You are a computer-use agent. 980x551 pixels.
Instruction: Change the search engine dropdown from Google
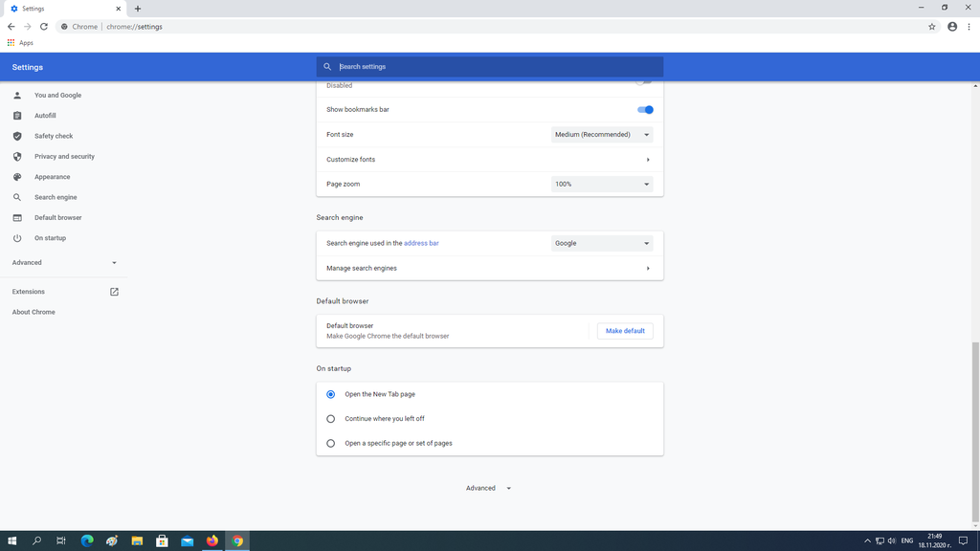pos(602,243)
